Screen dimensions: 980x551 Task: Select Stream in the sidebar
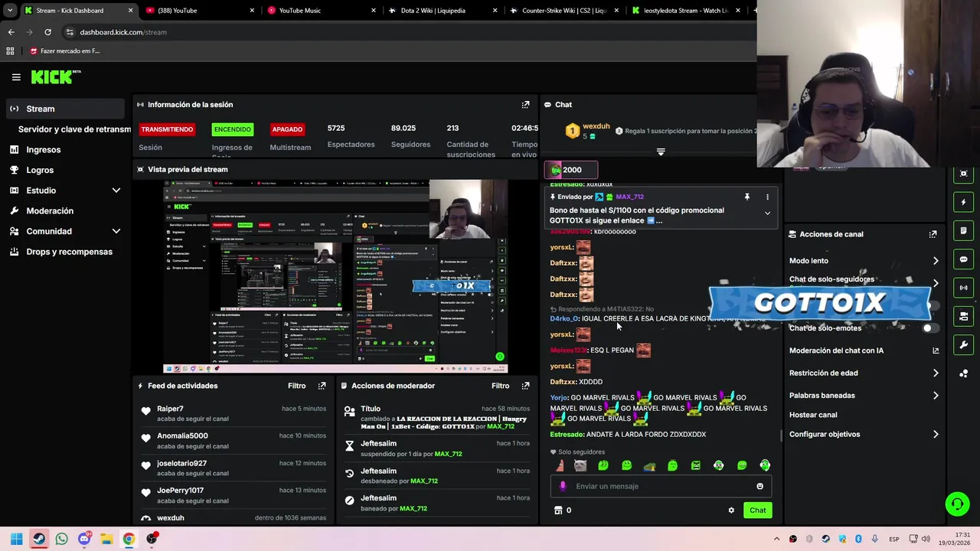click(x=65, y=109)
